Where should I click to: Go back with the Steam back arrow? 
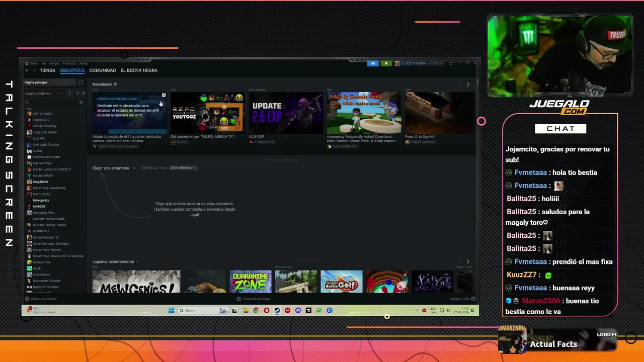point(27,70)
